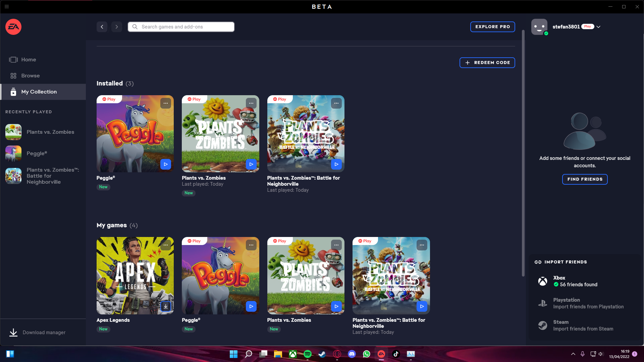Open Plants vs. Zombies from Recently Played

(x=43, y=132)
